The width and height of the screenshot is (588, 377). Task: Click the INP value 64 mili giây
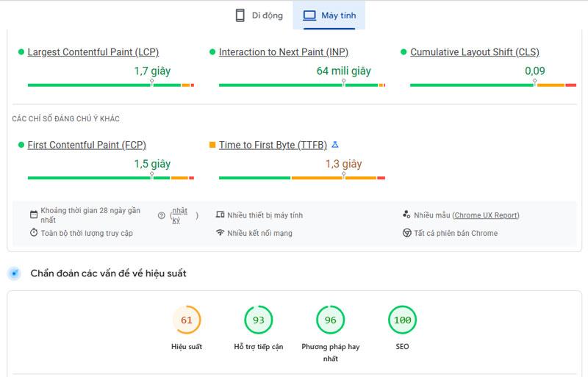(343, 71)
